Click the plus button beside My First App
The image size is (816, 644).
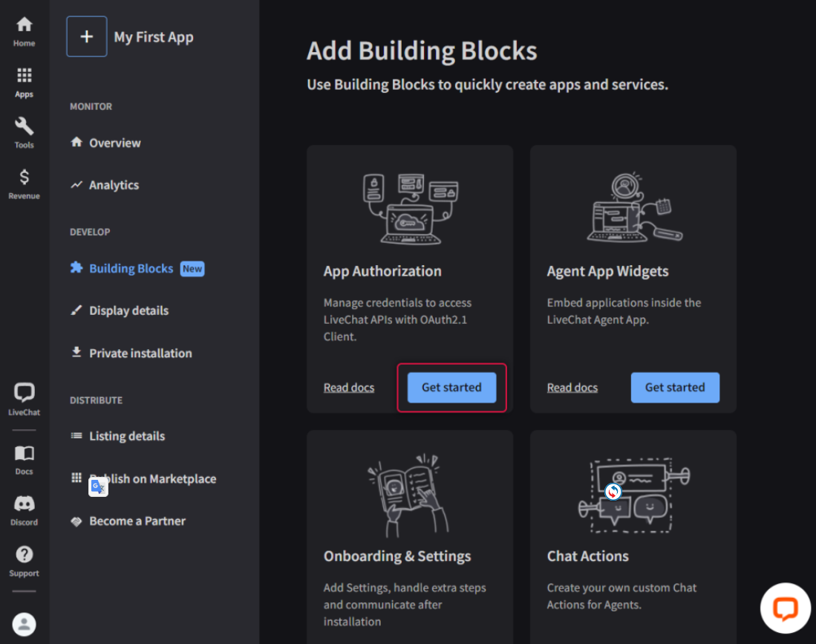click(x=87, y=36)
